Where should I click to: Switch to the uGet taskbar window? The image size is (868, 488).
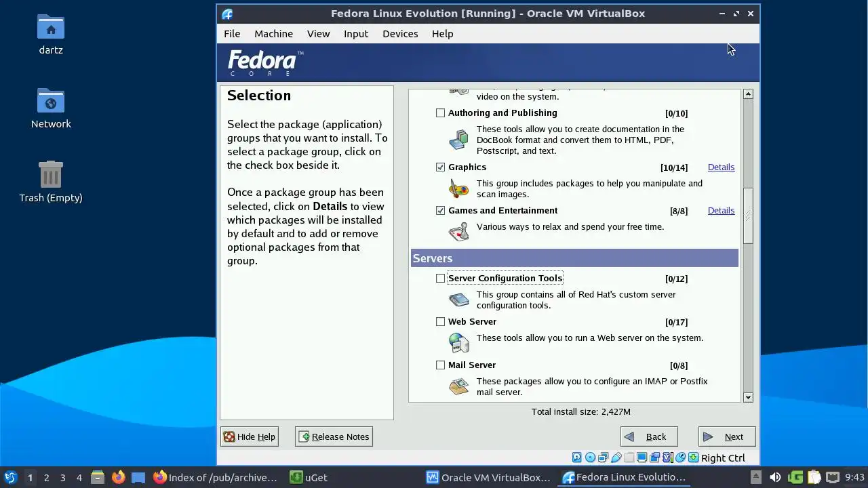309,477
